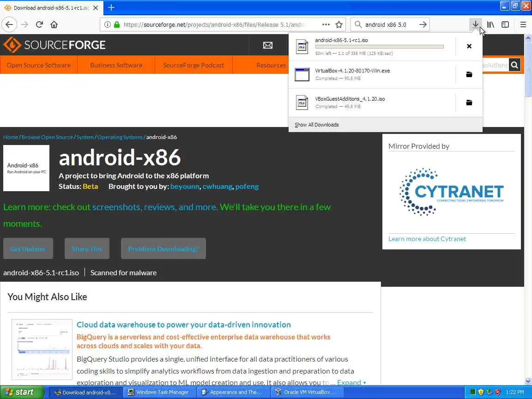Open containing folder for VirtualBox-4.1.20 exe
The width and height of the screenshot is (532, 399).
point(469,74)
